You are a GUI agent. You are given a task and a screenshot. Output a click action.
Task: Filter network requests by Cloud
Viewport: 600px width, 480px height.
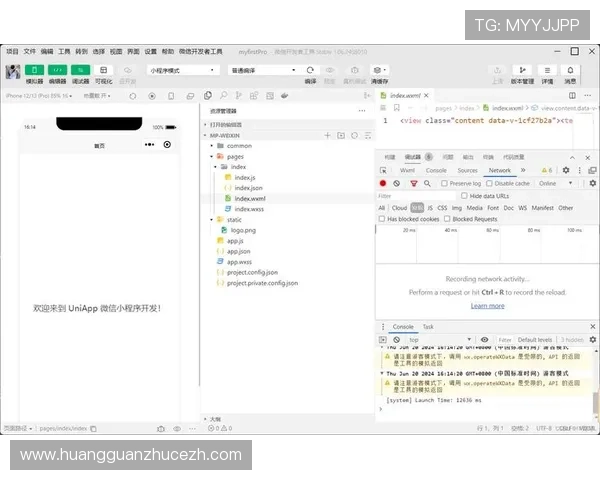399,208
